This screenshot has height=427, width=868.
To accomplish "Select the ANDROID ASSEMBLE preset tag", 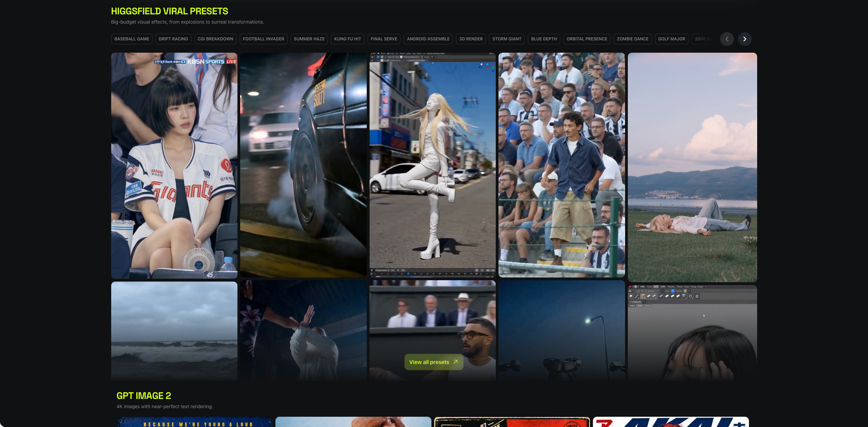I will click(428, 39).
